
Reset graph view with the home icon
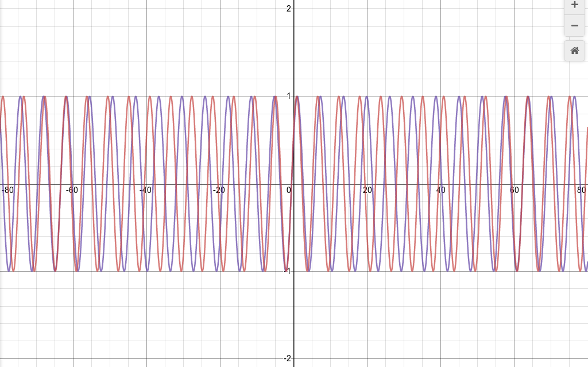[574, 51]
